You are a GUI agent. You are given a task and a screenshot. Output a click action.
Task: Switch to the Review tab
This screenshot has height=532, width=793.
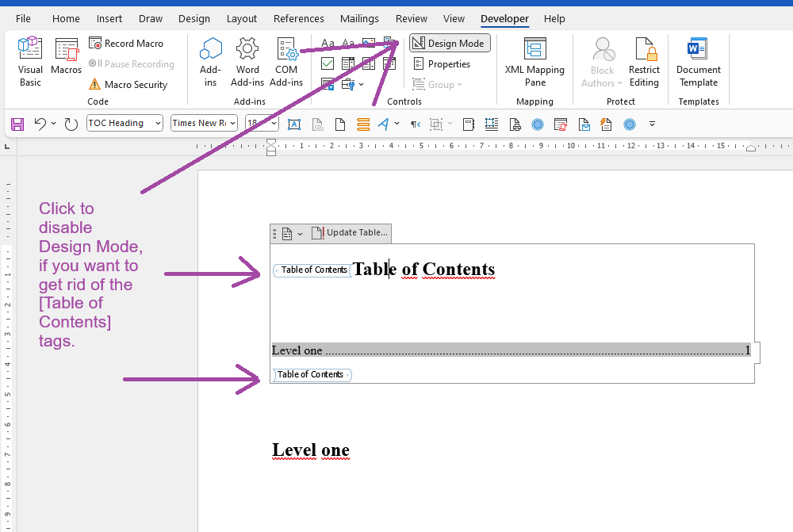click(412, 19)
